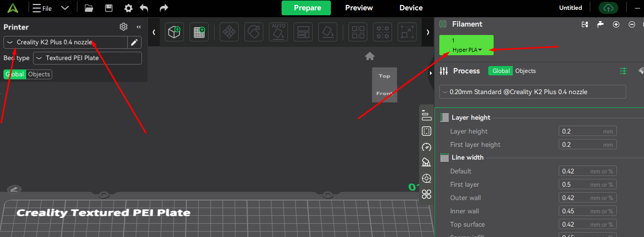Click the First layer line width field
The image size is (644, 237).
coord(588,185)
